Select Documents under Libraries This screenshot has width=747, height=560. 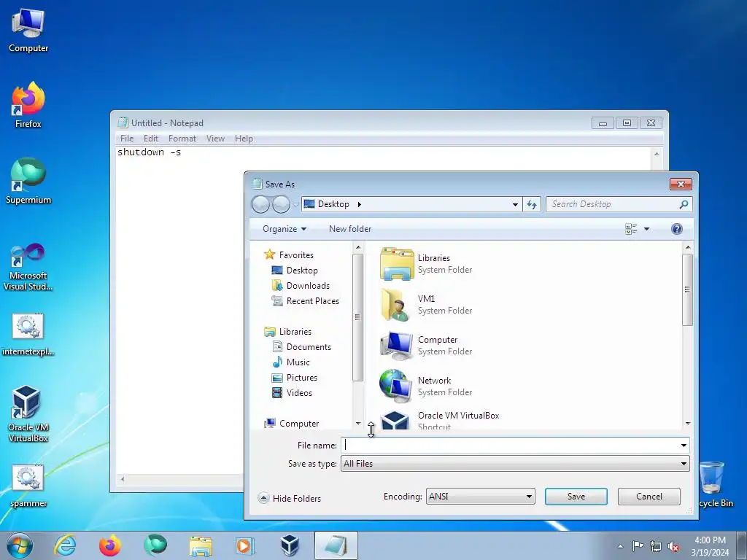point(301,346)
